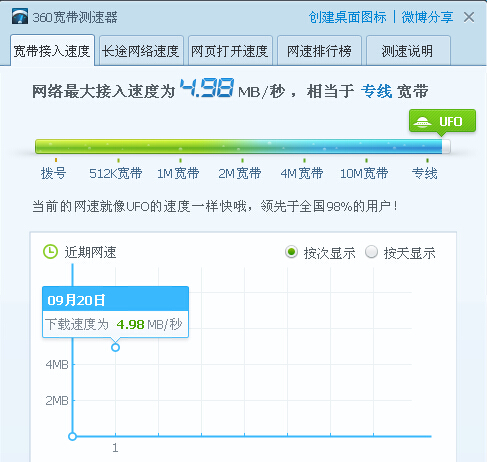Screen dimensions: 487x462
Task: Click the 专线 marker label under the speed bar
Action: pos(424,173)
